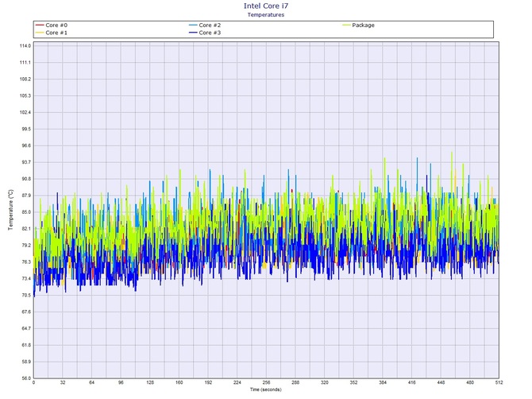This screenshot has width=532, height=399.
Task: Click the Core #3 legend entry
Action: [x=205, y=33]
